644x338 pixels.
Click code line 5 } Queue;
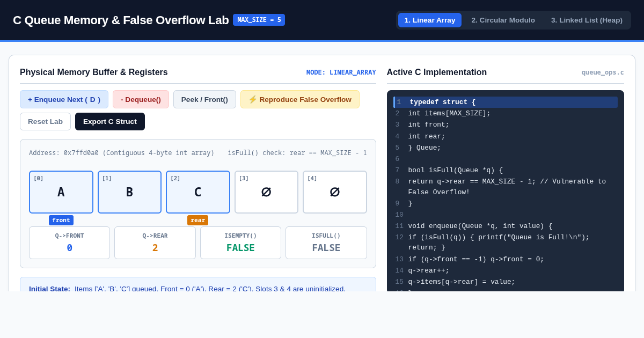pyautogui.click(x=506, y=148)
